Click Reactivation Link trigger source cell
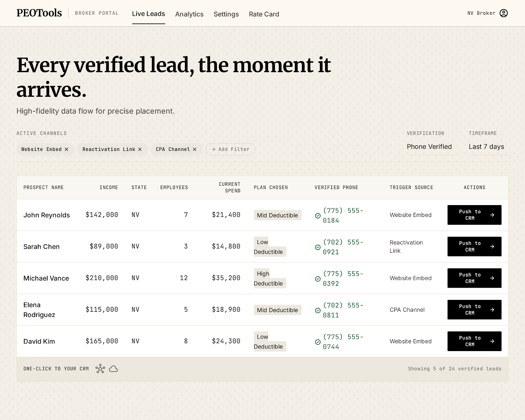 point(406,246)
